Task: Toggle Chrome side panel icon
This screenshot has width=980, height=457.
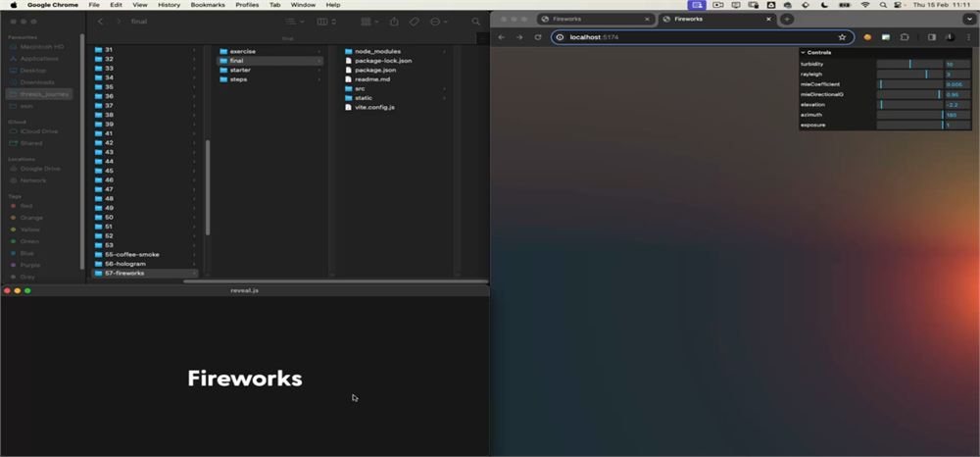Action: [932, 37]
